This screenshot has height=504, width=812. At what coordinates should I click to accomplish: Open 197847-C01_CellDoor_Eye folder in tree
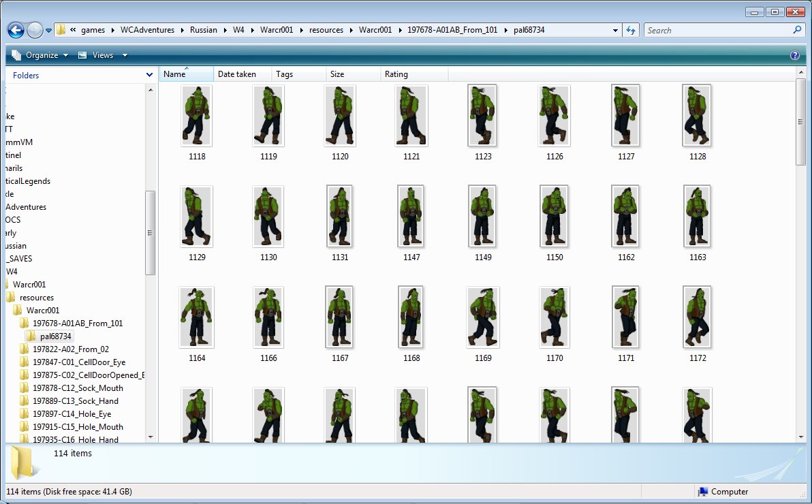[79, 362]
